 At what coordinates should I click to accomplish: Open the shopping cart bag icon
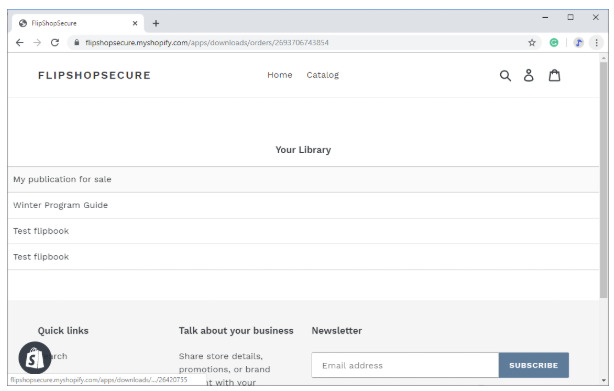tap(554, 75)
